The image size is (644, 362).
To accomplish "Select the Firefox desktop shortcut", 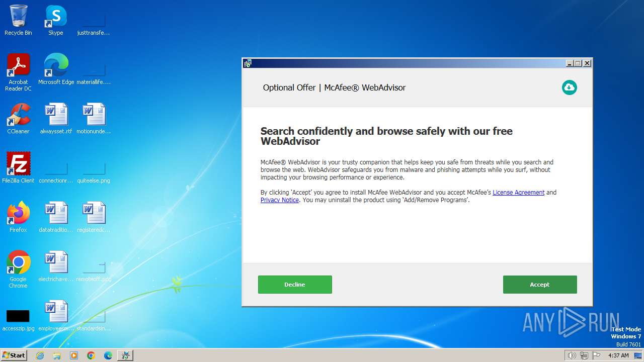I will 18,217.
